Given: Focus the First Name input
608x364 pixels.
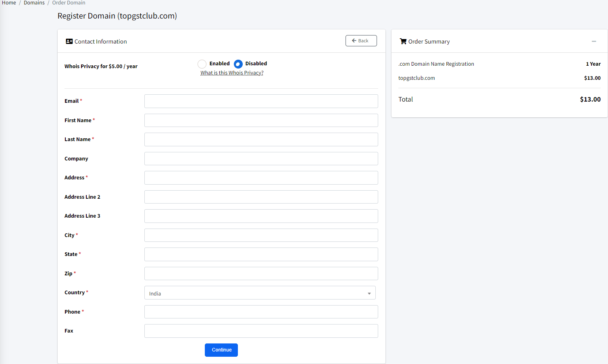Looking at the screenshot, I should pyautogui.click(x=261, y=120).
